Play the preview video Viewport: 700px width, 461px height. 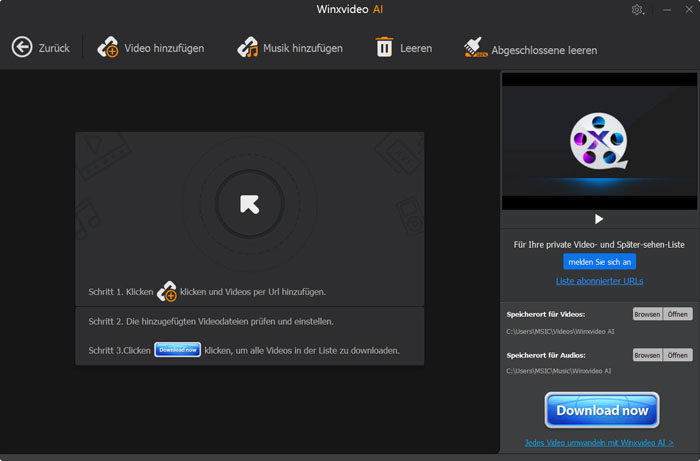599,219
